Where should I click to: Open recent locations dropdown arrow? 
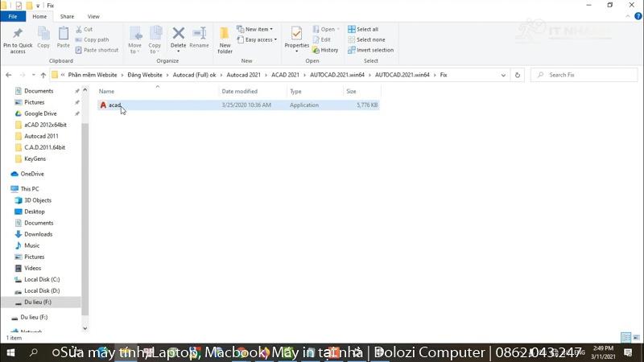33,75
